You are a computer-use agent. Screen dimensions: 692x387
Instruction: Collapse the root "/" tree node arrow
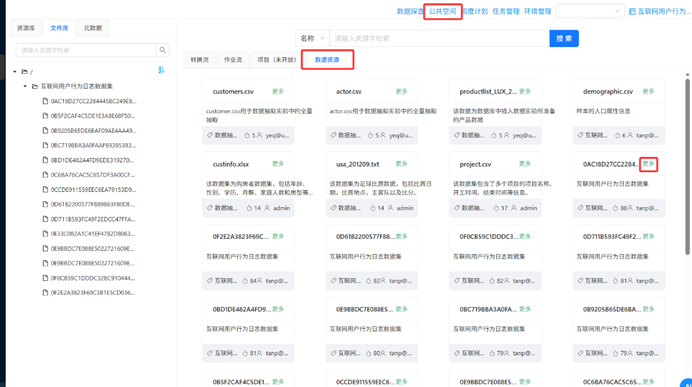15,71
